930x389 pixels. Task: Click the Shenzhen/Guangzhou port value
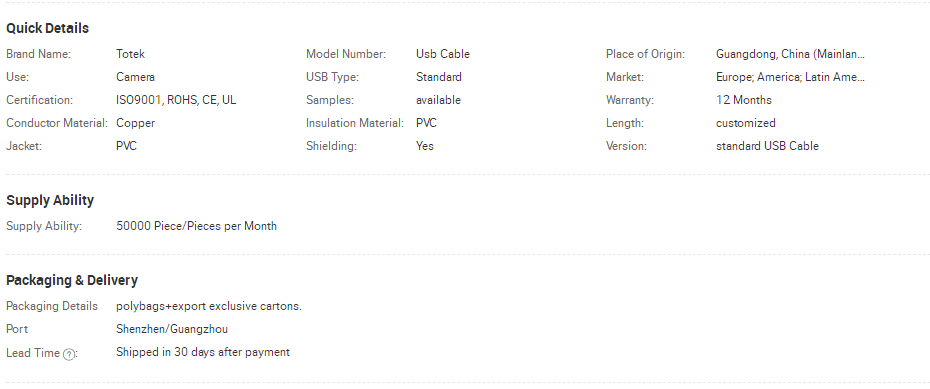click(x=172, y=329)
